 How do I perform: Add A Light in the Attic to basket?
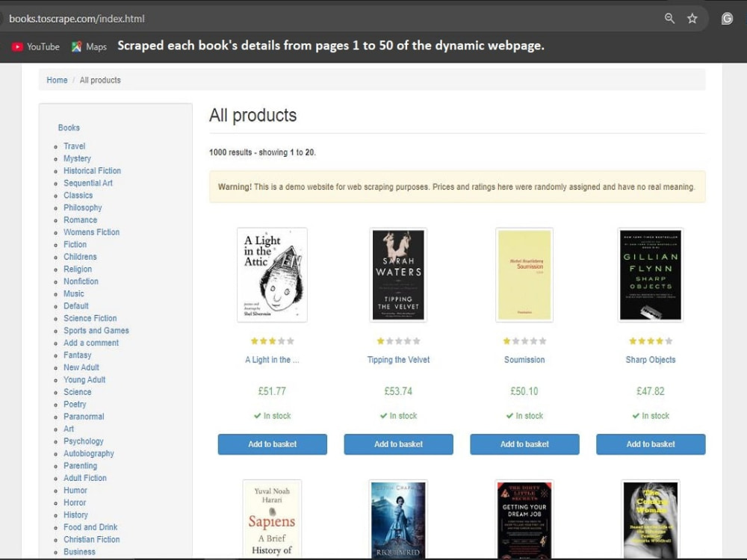point(273,444)
